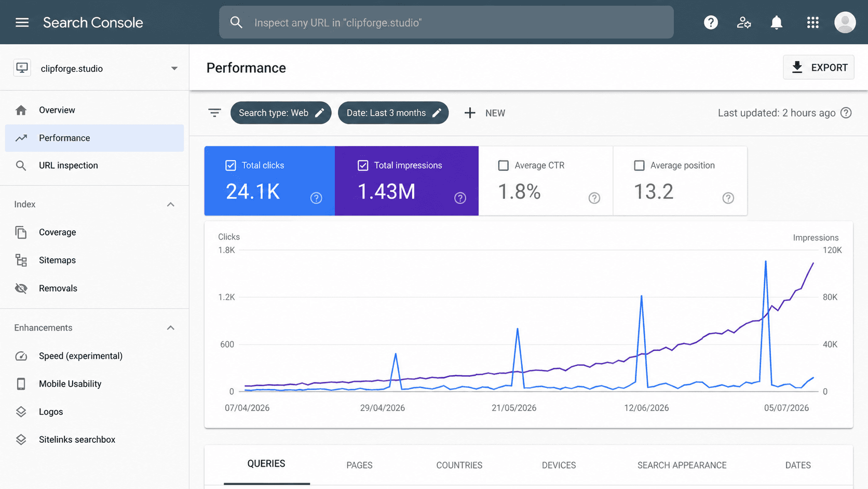Open Average position help tooltip icon
Screen dimensions: 868x489
coord(728,198)
